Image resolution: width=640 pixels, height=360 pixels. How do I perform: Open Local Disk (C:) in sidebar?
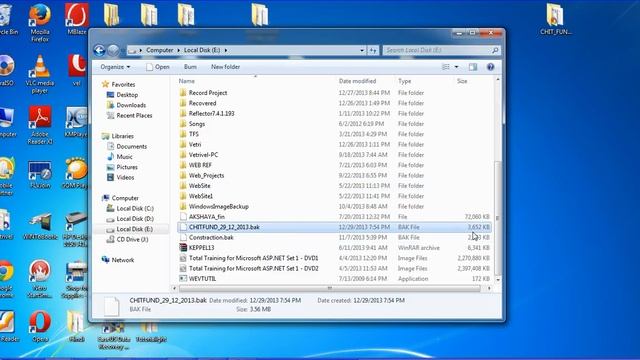135,209
